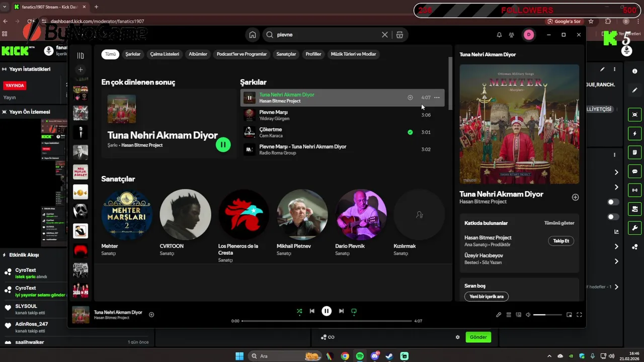The width and height of the screenshot is (644, 362).
Task: Open more options for 'Tuna Nehri Akmam Diyor' row
Action: pyautogui.click(x=437, y=98)
